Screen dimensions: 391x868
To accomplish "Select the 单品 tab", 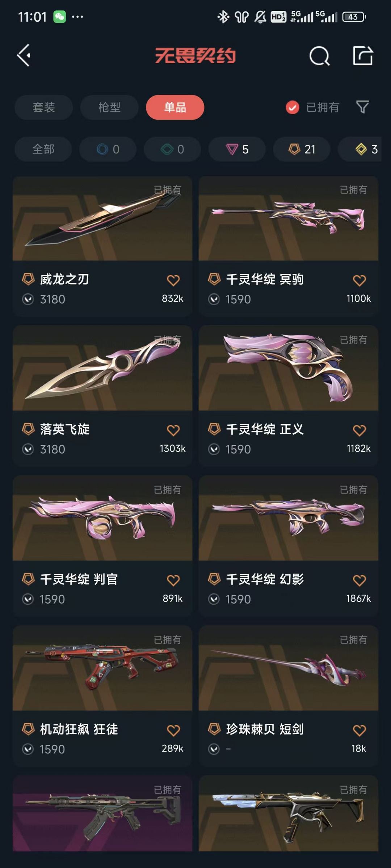I will 175,107.
